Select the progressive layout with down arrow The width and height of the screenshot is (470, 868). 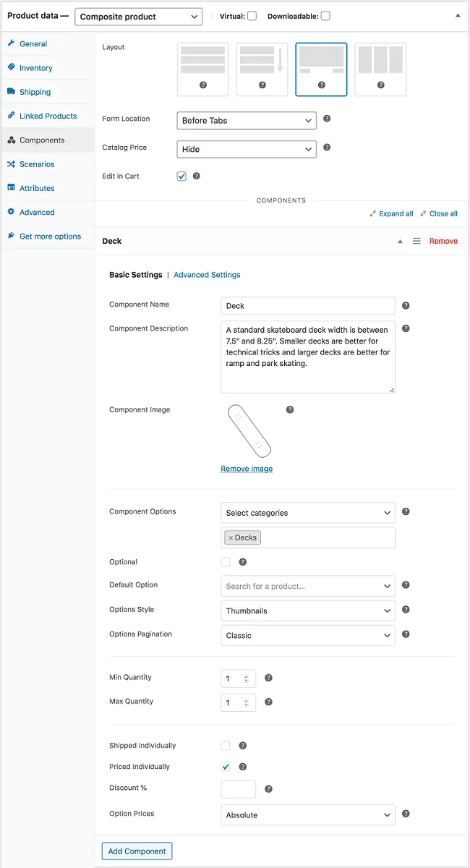click(262, 69)
